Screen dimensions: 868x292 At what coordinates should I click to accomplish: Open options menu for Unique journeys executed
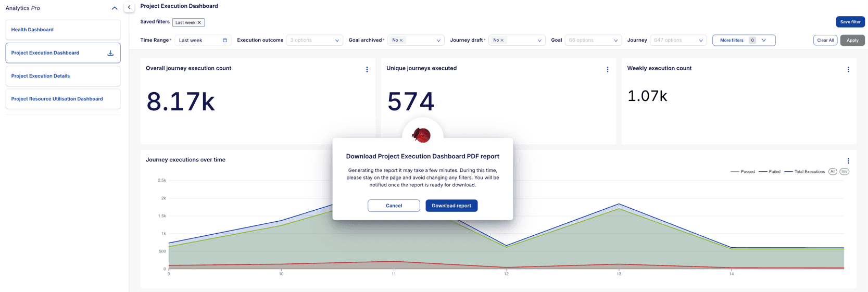click(x=607, y=69)
